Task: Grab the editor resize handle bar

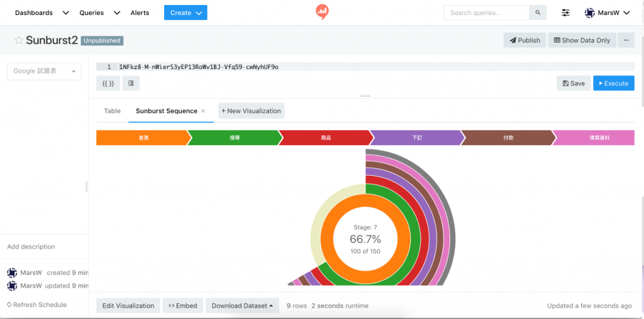Action: click(x=365, y=95)
